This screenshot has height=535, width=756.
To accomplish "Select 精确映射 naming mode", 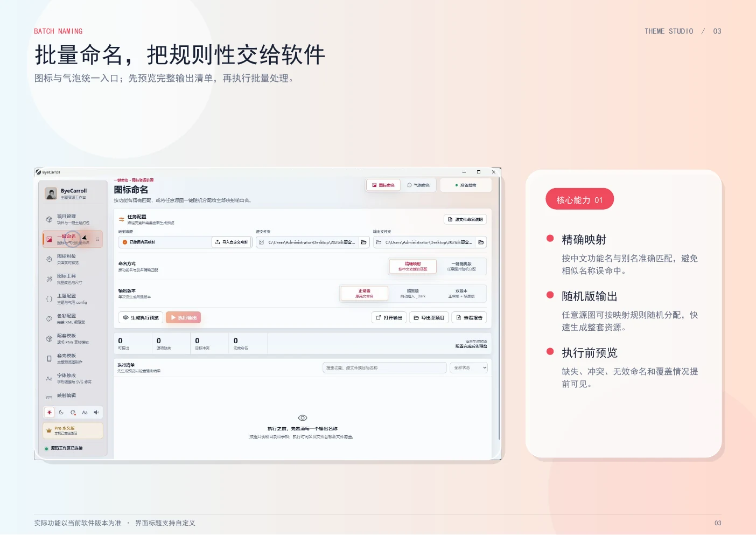I will pos(413,266).
